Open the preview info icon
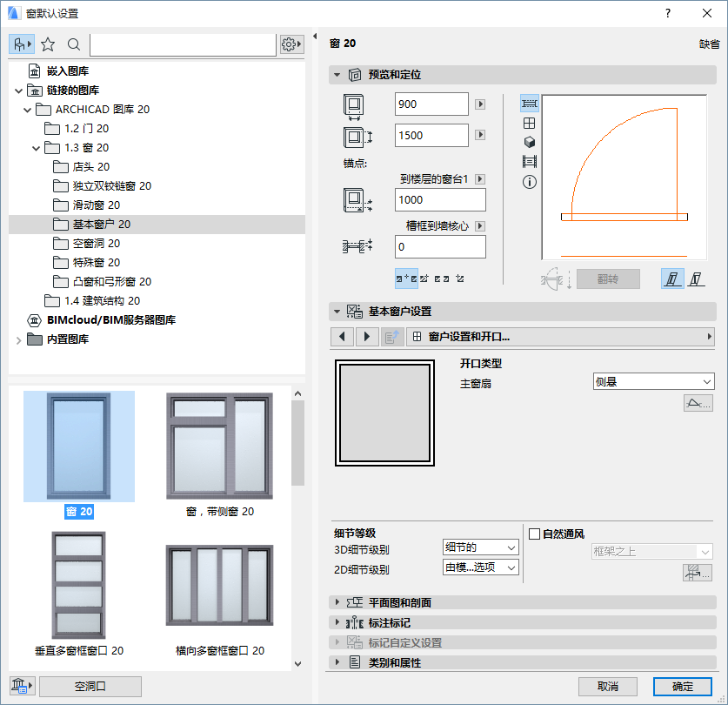 529,184
